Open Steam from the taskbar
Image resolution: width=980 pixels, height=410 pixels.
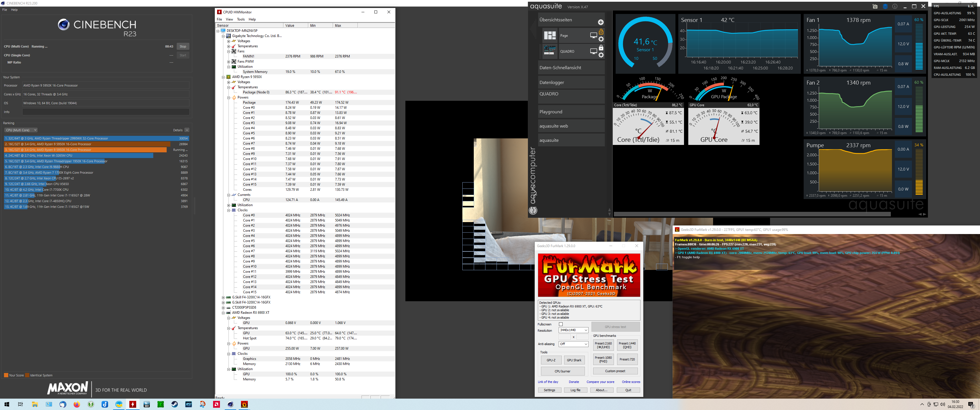175,404
